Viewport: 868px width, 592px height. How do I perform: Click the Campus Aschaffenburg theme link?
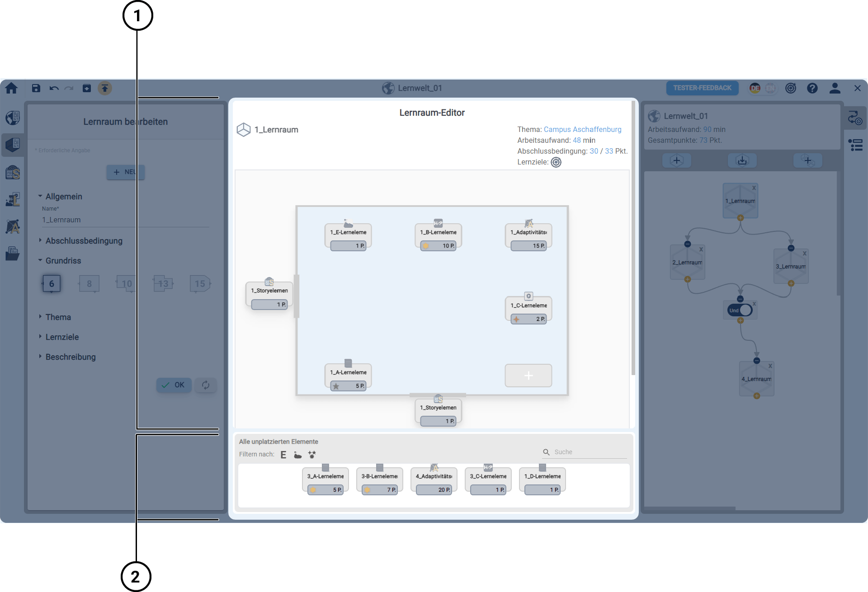[x=582, y=129]
